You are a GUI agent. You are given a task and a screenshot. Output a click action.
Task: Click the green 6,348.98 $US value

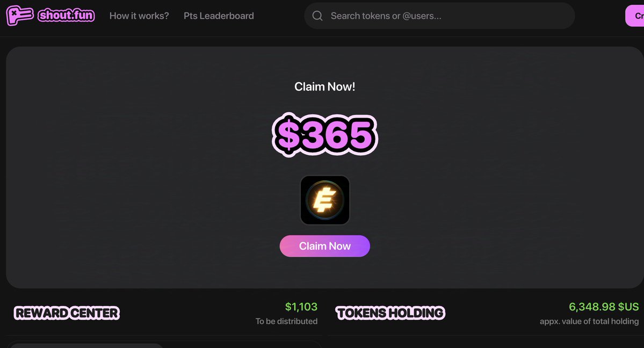[x=604, y=307]
